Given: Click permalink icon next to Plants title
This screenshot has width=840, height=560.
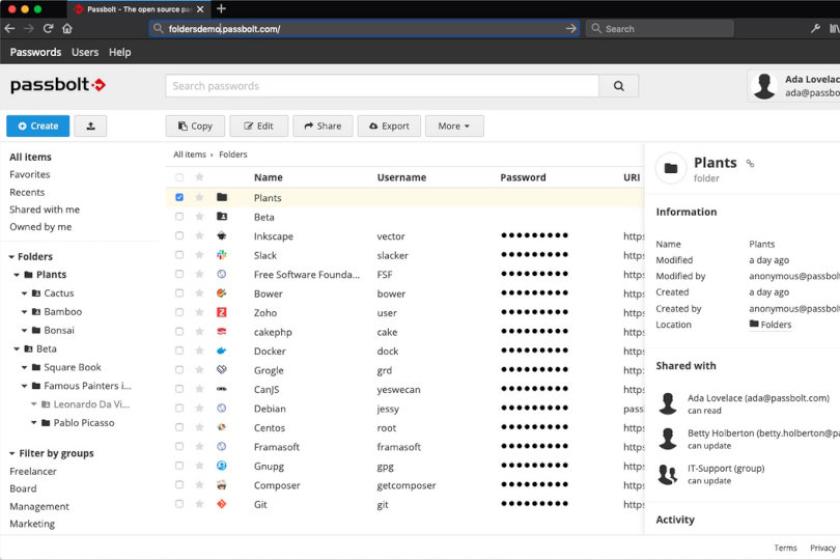Looking at the screenshot, I should [x=750, y=163].
